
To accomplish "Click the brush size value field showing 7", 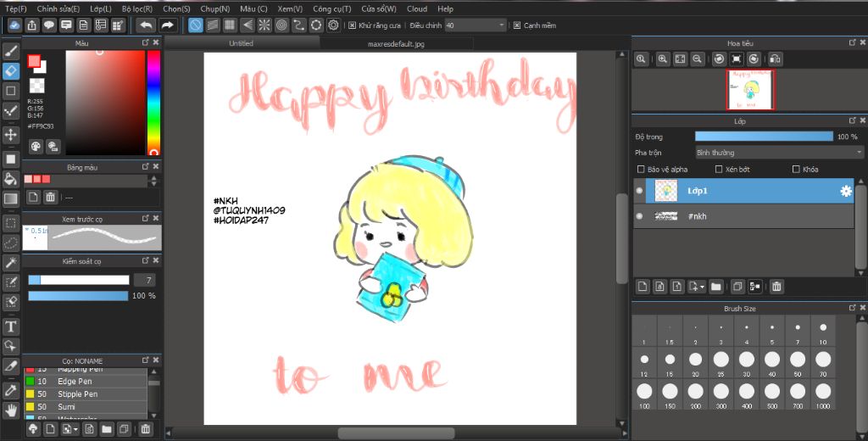I will point(145,281).
